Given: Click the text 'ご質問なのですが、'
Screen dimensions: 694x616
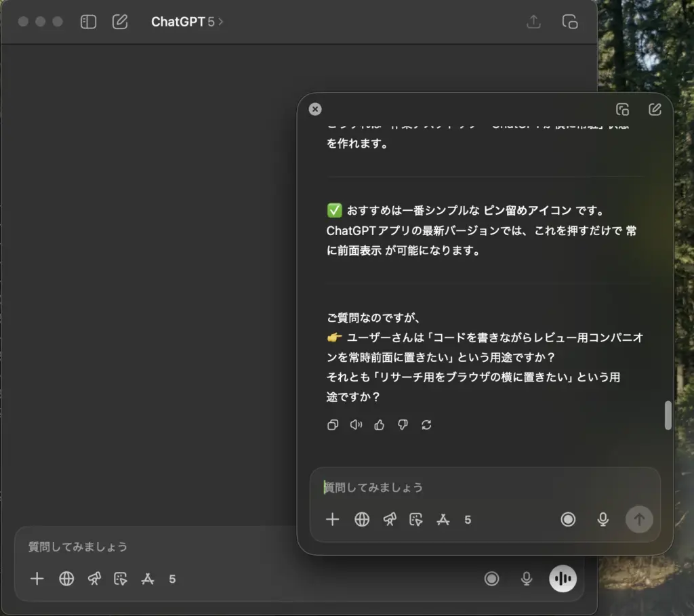Looking at the screenshot, I should pos(373,317).
